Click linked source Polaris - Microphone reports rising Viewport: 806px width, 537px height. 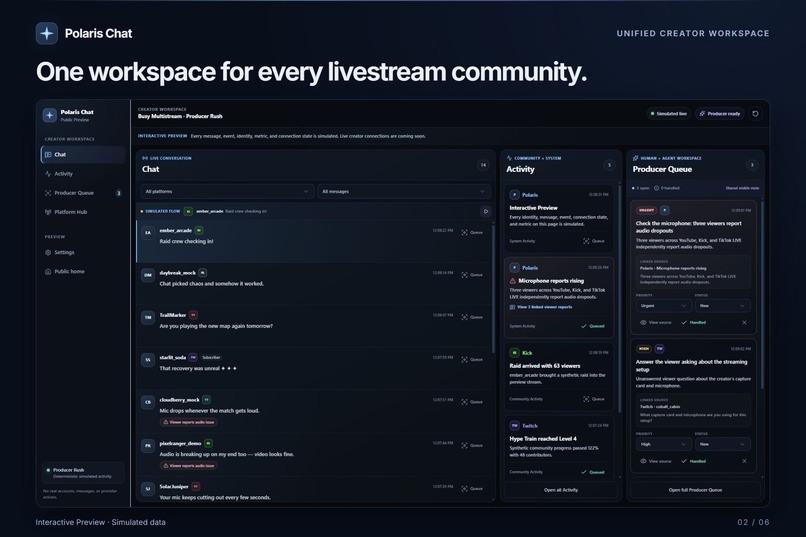[x=693, y=272]
